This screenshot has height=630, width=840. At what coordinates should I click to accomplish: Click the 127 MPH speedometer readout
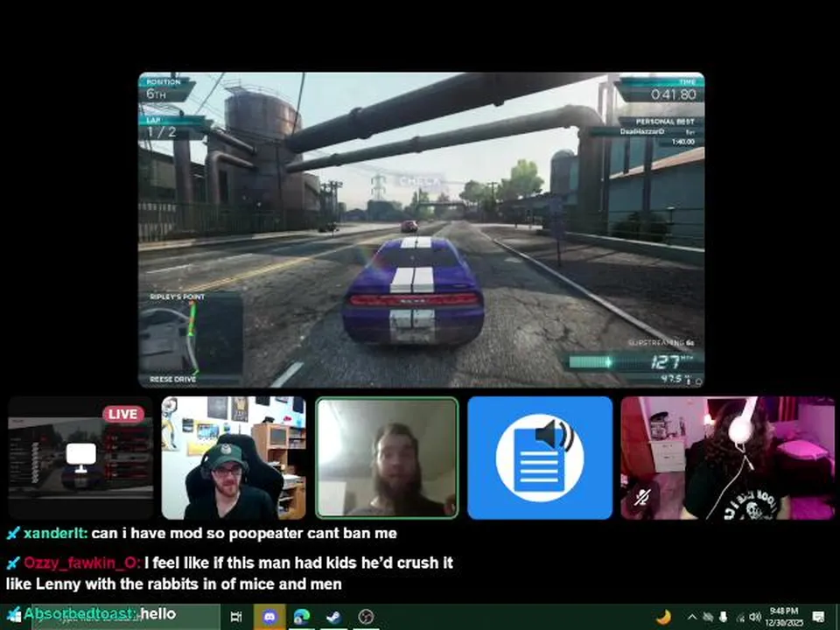[671, 363]
